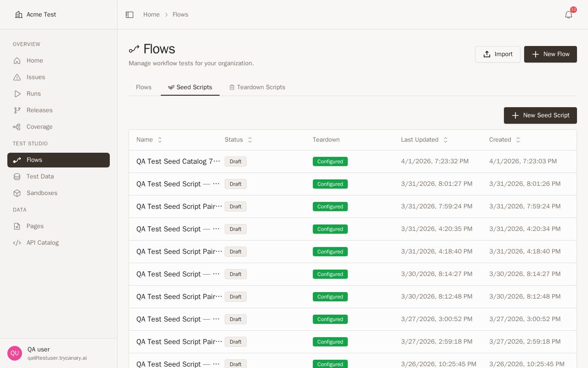Open QA Test Seed Catalog row
Image resolution: width=588 pixels, height=368 pixels.
353,161
